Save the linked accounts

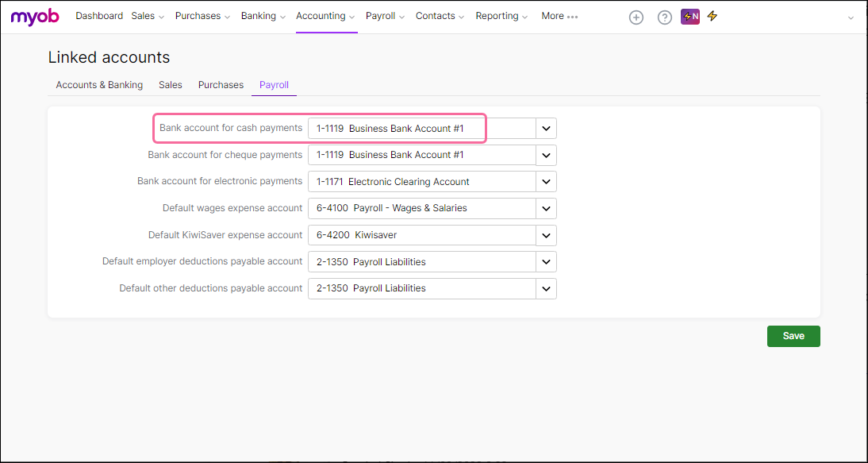793,336
